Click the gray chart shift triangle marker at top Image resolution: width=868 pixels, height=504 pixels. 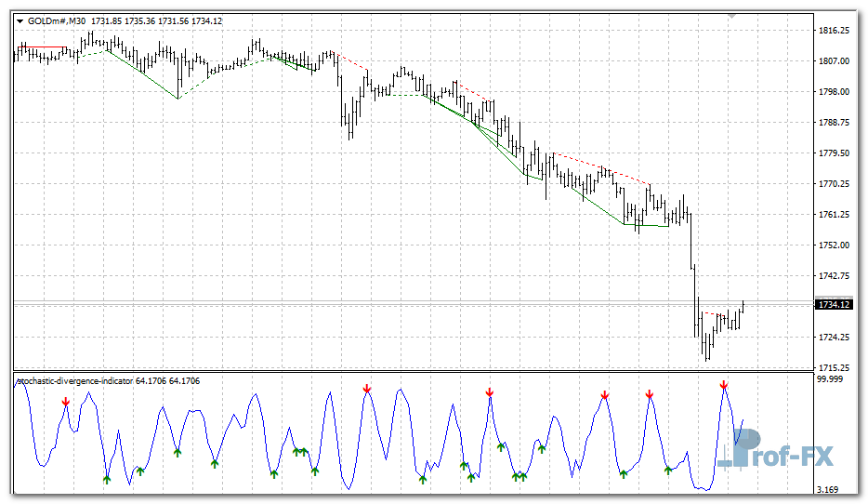click(x=732, y=16)
